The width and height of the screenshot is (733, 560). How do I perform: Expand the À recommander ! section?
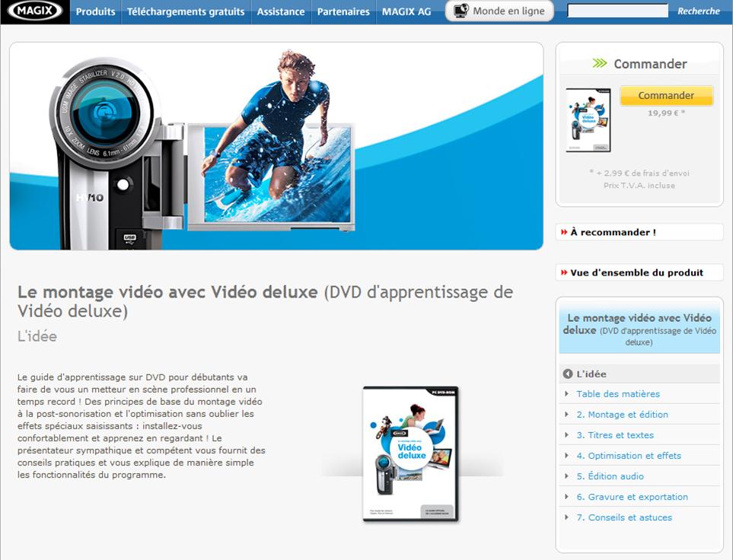pyautogui.click(x=639, y=232)
